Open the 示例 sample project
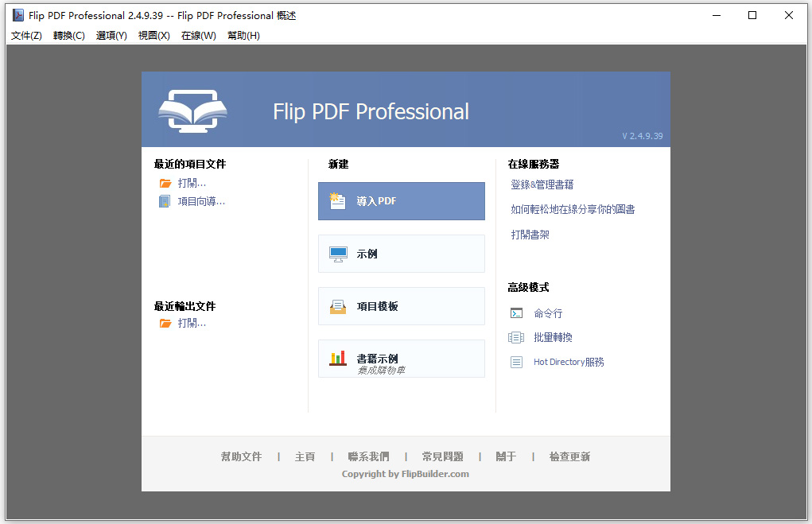812x524 pixels. tap(401, 254)
